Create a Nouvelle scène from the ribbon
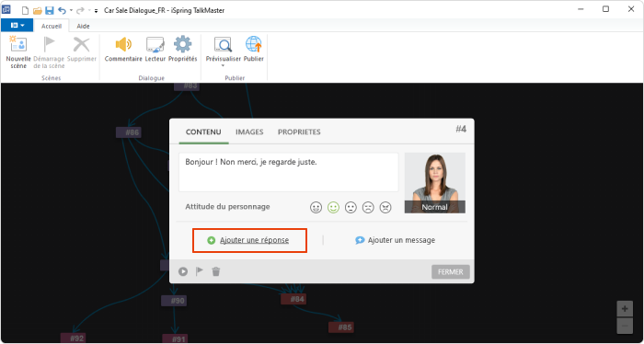The width and height of the screenshot is (644, 344). [x=18, y=52]
